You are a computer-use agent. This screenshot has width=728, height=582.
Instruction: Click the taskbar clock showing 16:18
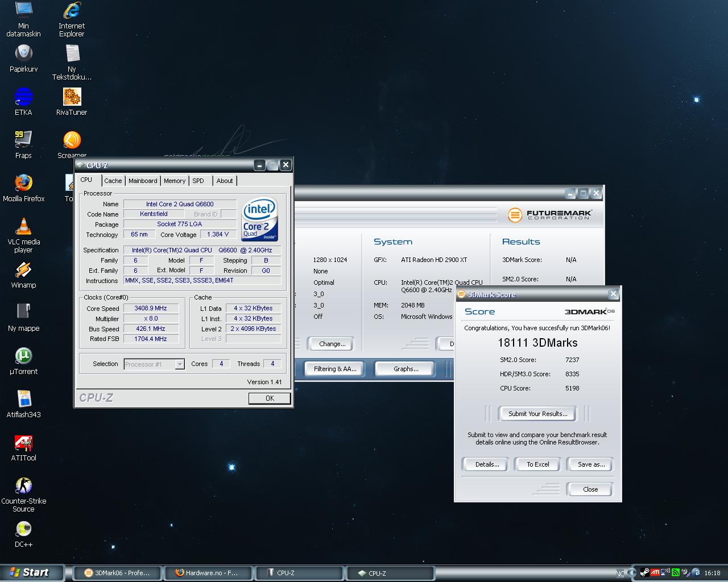pos(712,573)
